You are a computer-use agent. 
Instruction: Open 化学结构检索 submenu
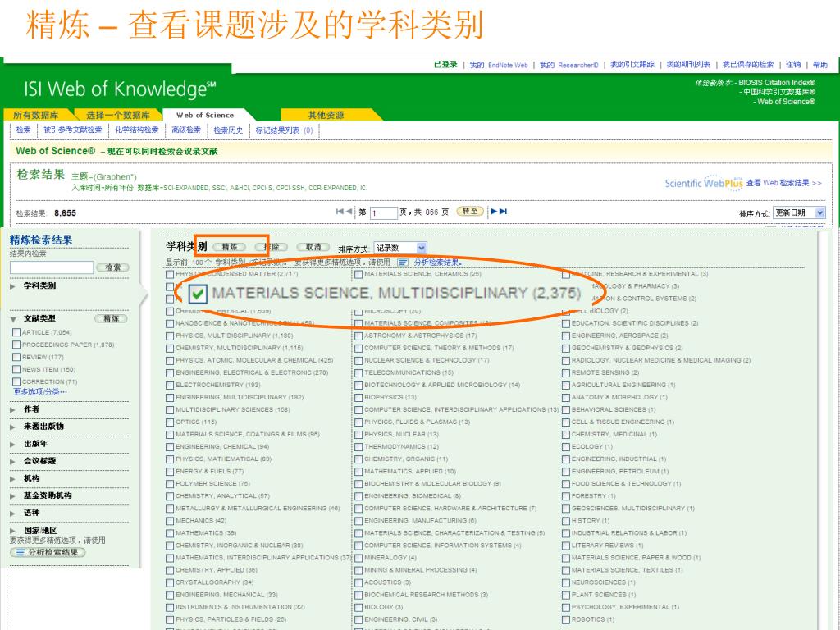tap(137, 130)
